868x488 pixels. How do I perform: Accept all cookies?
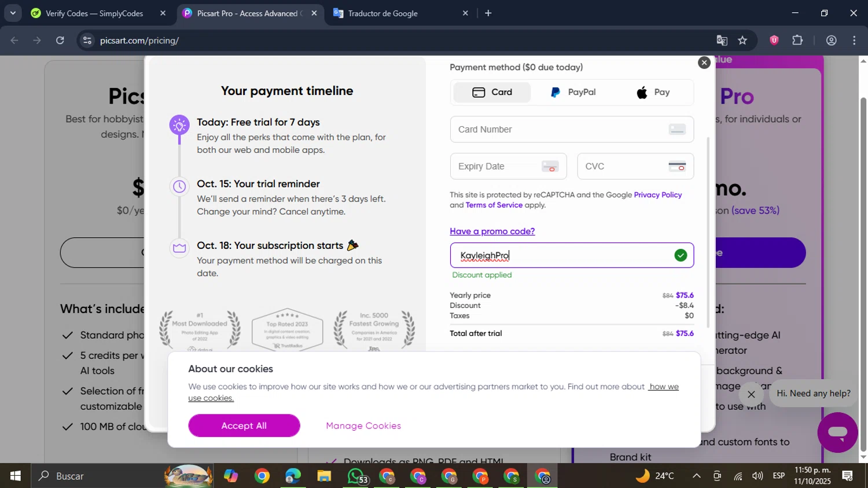coord(244,425)
